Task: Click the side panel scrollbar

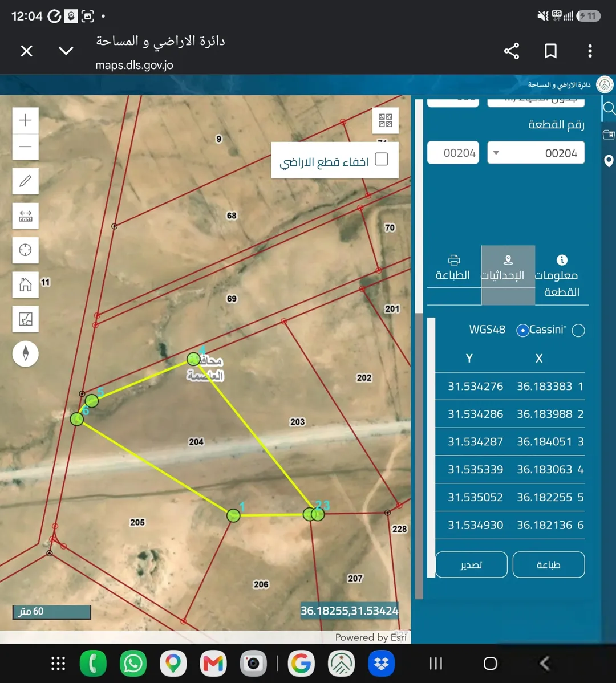Action: click(x=419, y=455)
